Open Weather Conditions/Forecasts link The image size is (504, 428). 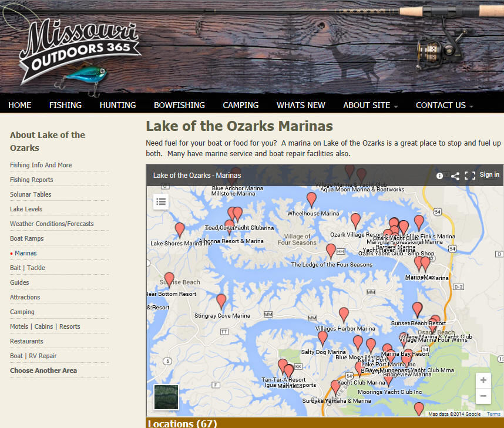coord(52,224)
